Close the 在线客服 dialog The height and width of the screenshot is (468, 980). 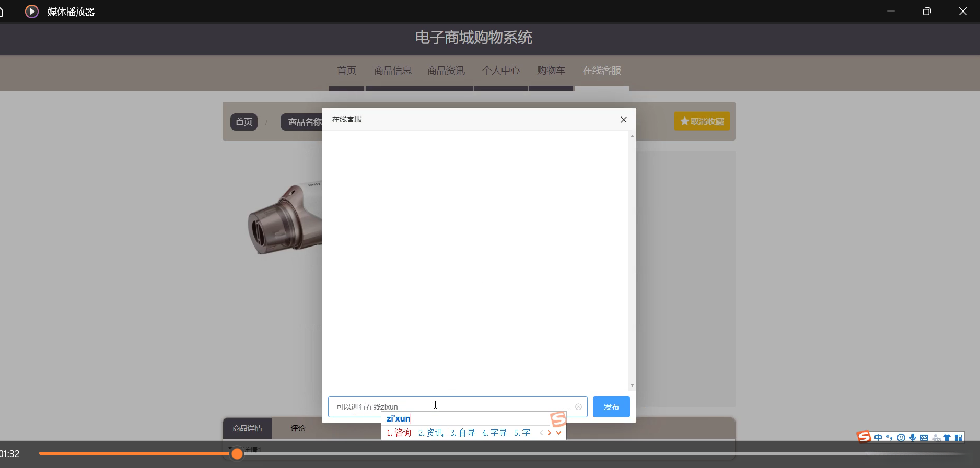[623, 120]
